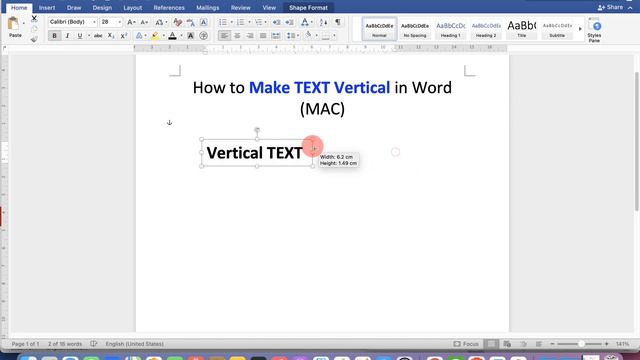The height and width of the screenshot is (360, 640).
Task: Decrease font size with the small A
Action: (x=144, y=22)
